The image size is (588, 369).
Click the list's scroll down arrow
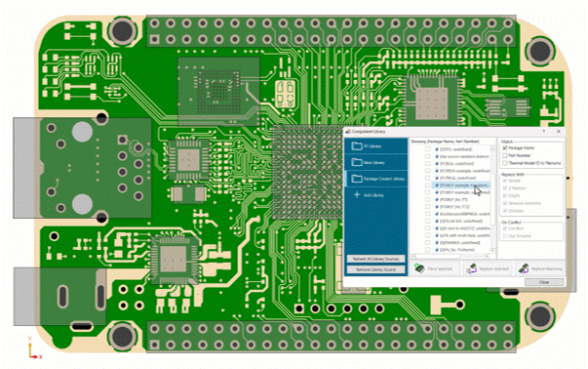click(492, 250)
